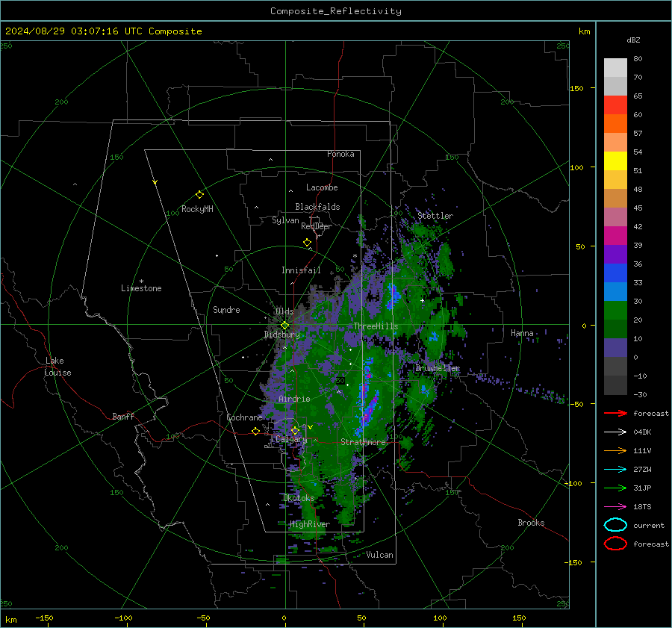Select the 80 dBZ light gray swatch
The image size is (672, 628).
click(x=615, y=67)
